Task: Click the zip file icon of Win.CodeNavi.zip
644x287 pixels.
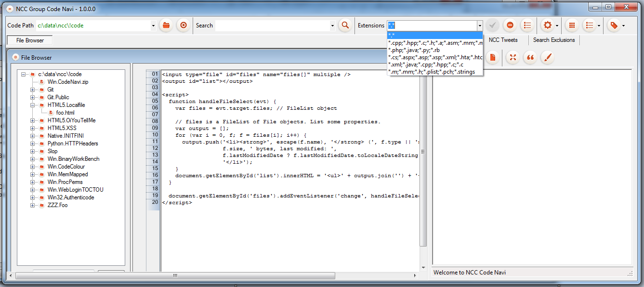Action: 42,82
